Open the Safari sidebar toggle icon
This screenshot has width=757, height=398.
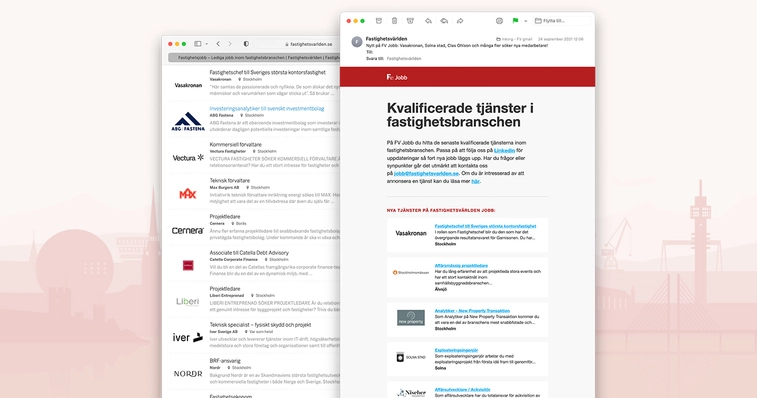point(197,44)
